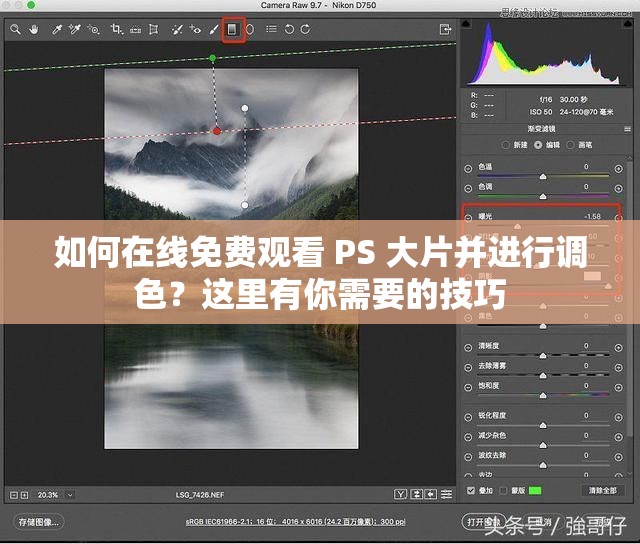Click the 存储图像... button
This screenshot has width=640, height=544.
click(x=39, y=522)
